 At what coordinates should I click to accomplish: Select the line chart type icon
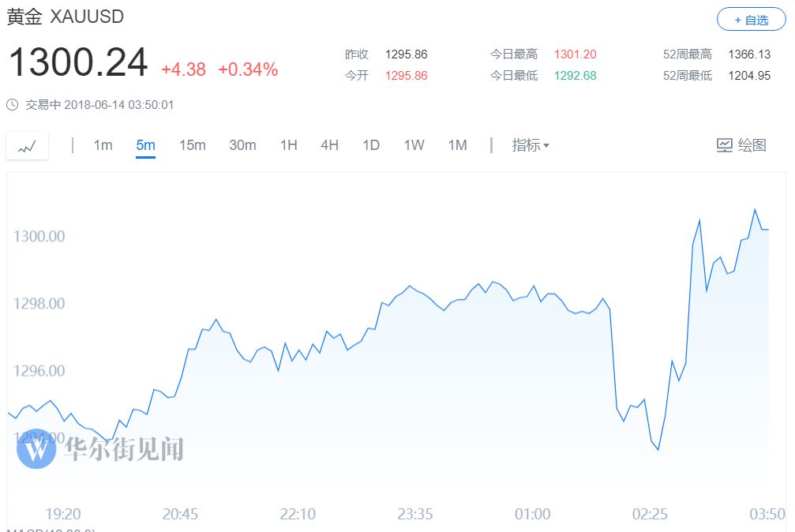(x=27, y=146)
